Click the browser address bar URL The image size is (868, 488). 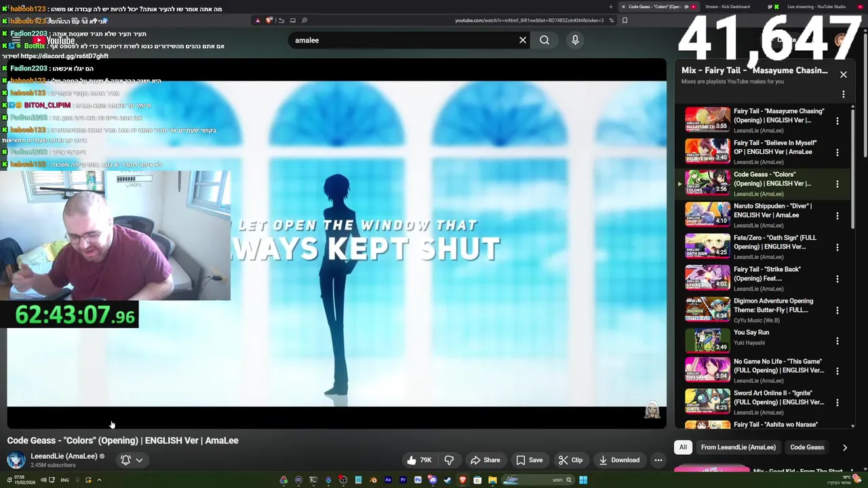point(529,20)
